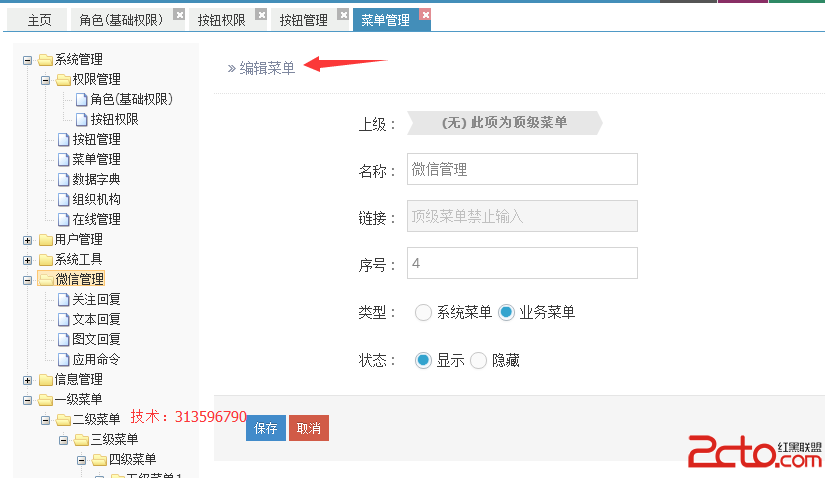This screenshot has height=478, width=825.
Task: Switch to the 主页 tab
Action: point(39,20)
